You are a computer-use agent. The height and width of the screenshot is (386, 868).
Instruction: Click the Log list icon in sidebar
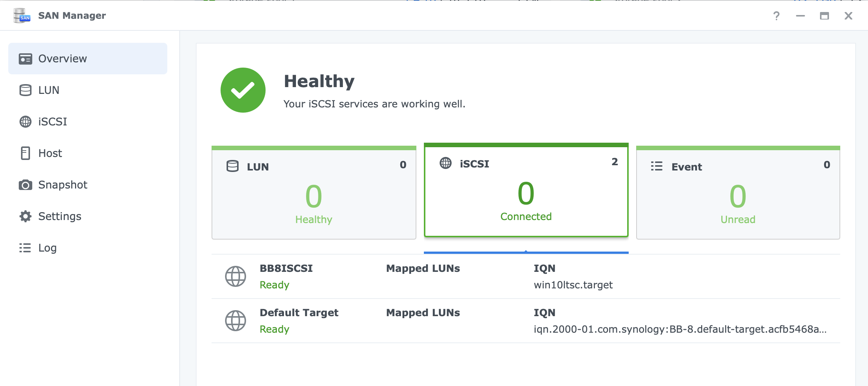click(25, 248)
